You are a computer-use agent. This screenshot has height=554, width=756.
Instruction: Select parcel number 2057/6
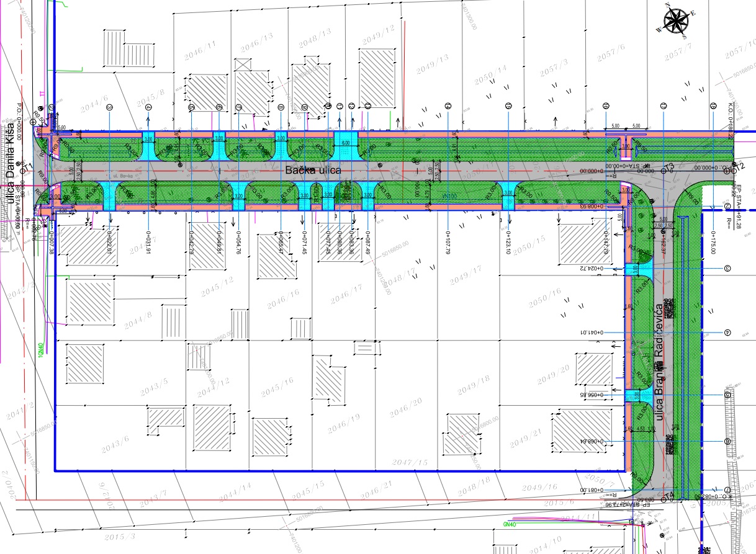611,53
